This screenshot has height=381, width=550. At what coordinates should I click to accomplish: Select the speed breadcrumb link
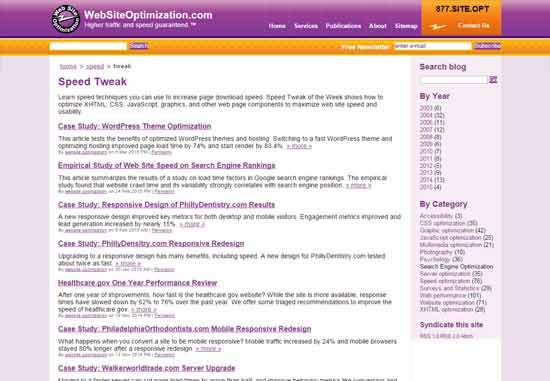[95, 66]
